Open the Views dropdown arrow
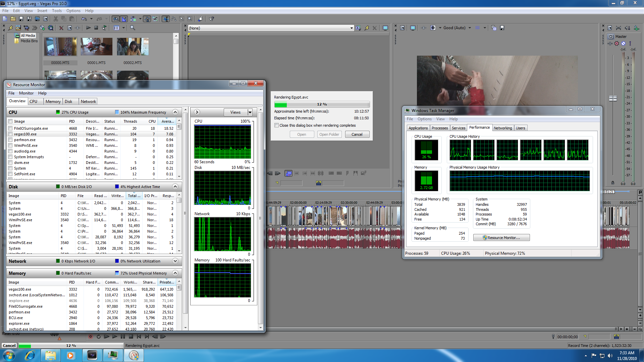The image size is (644, 362). coord(250,112)
